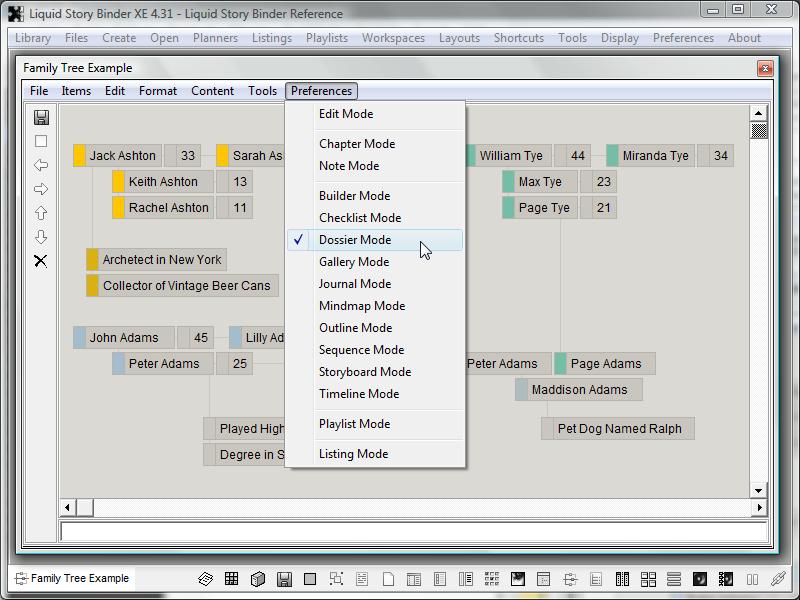Click the grid icon in bottom toolbar
This screenshot has height=600, width=800.
click(x=231, y=579)
